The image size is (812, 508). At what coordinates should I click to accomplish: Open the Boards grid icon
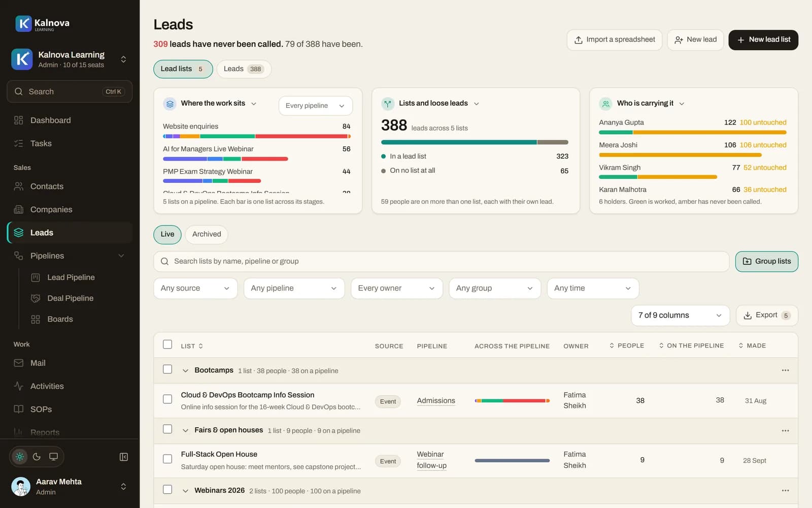pyautogui.click(x=36, y=319)
